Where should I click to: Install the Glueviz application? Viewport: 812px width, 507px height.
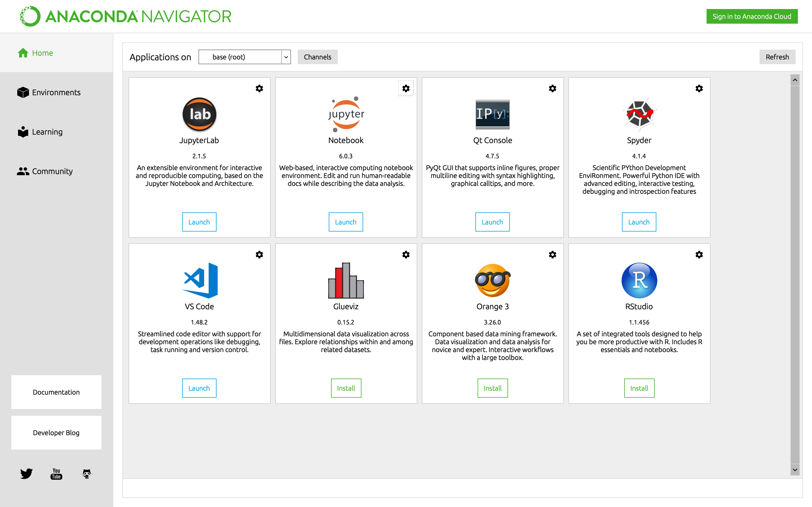point(346,388)
